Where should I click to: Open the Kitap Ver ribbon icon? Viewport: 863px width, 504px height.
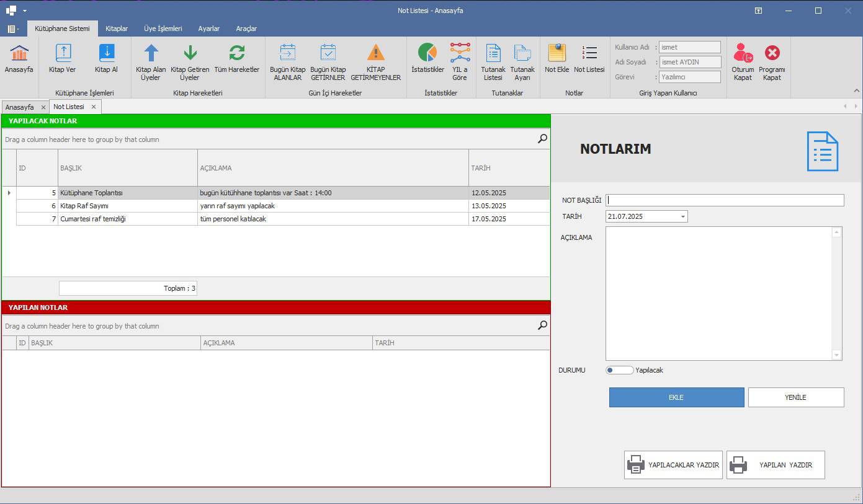[x=63, y=54]
